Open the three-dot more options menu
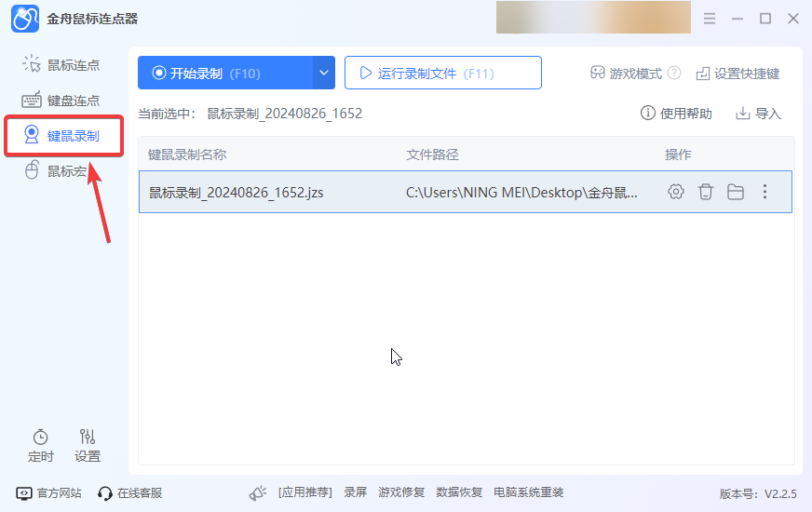The width and height of the screenshot is (812, 512). [765, 192]
